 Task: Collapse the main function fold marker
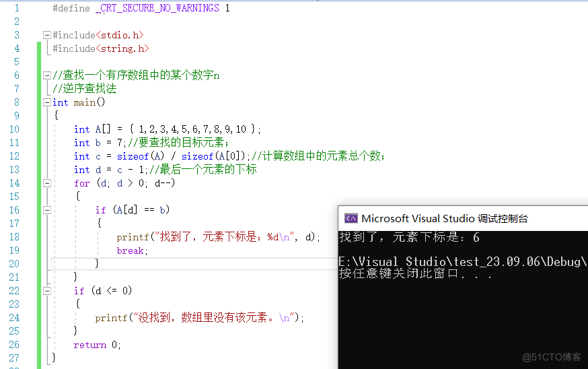[47, 102]
